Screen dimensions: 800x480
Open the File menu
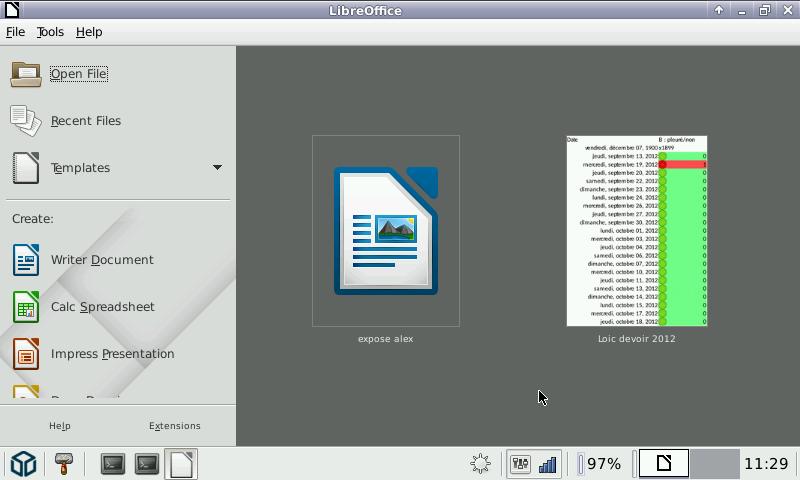click(x=15, y=32)
